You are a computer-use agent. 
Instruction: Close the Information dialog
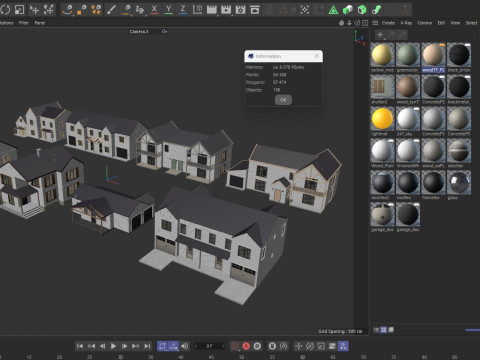coord(317,56)
